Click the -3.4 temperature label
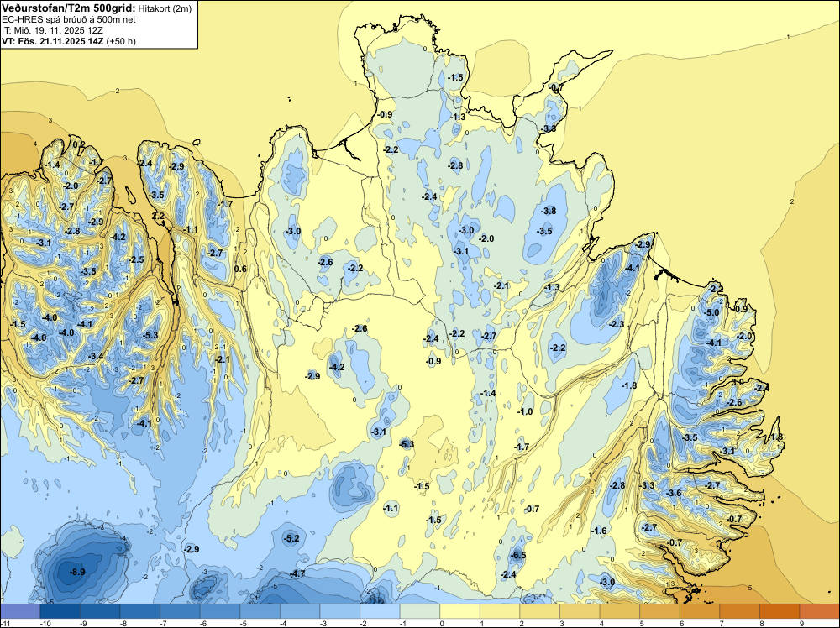 pyautogui.click(x=96, y=356)
